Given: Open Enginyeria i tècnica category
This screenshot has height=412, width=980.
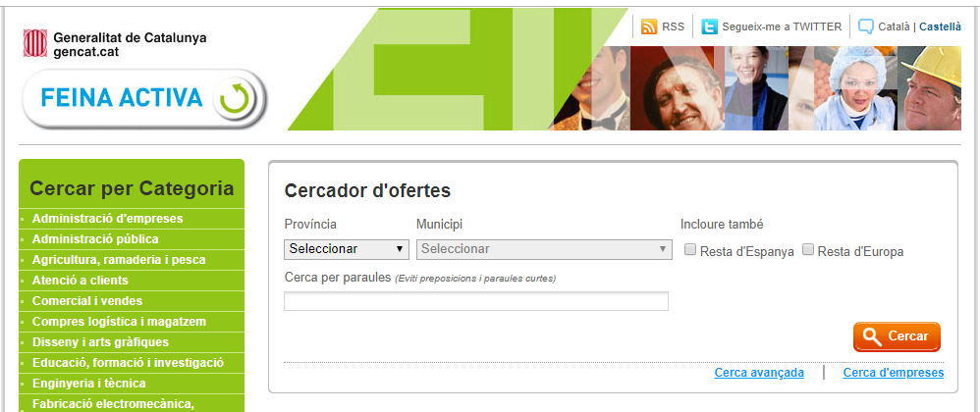Looking at the screenshot, I should click(88, 384).
